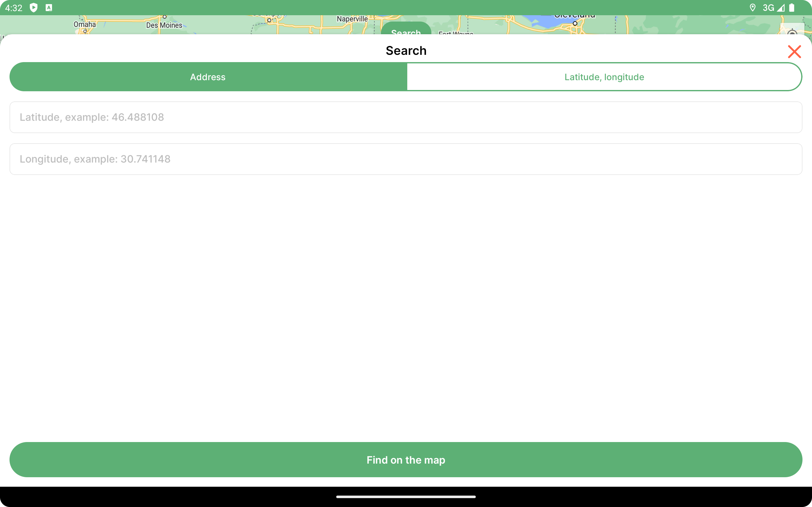Click Omaha city label on the map
The height and width of the screenshot is (507, 812).
tap(85, 24)
